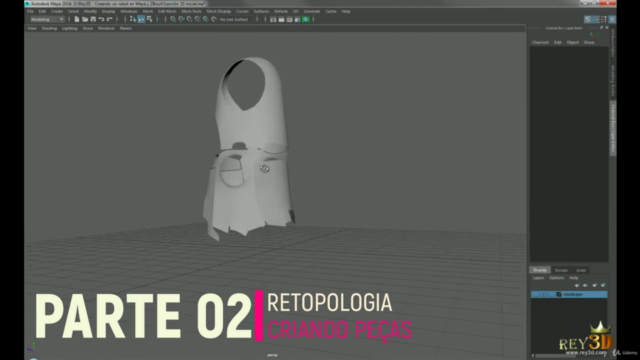Screen dimensions: 640x360
Task: Click the Redo arrow icon
Action: 109,19
